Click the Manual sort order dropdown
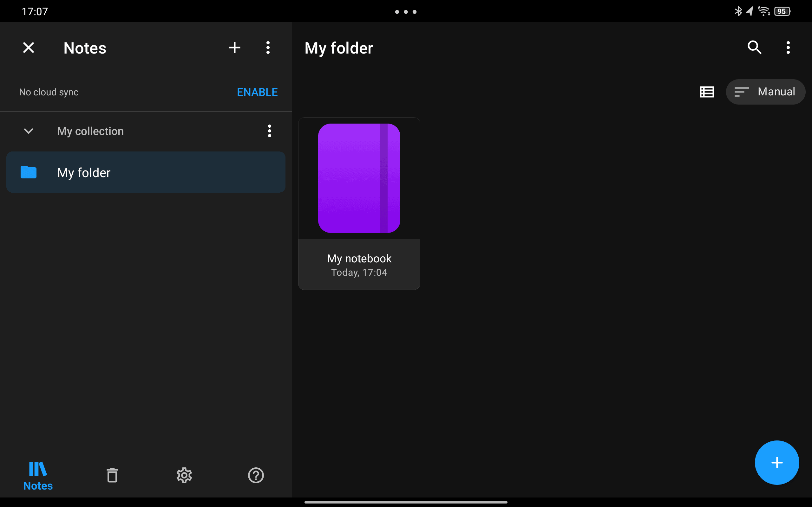The width and height of the screenshot is (812, 507). [x=765, y=92]
